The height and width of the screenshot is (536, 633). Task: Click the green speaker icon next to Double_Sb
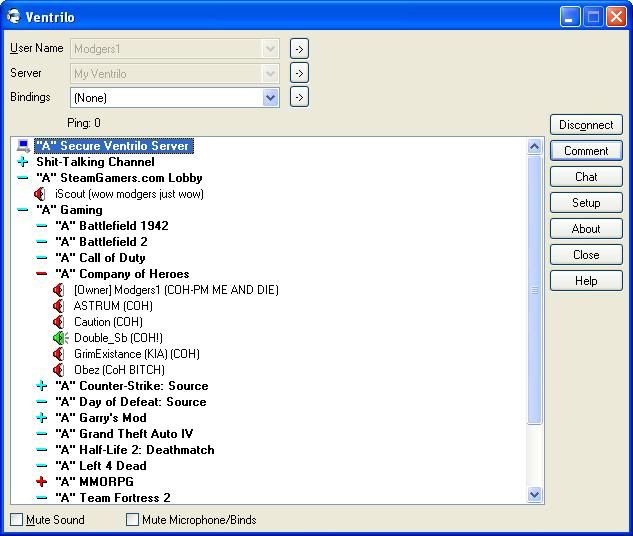59,338
